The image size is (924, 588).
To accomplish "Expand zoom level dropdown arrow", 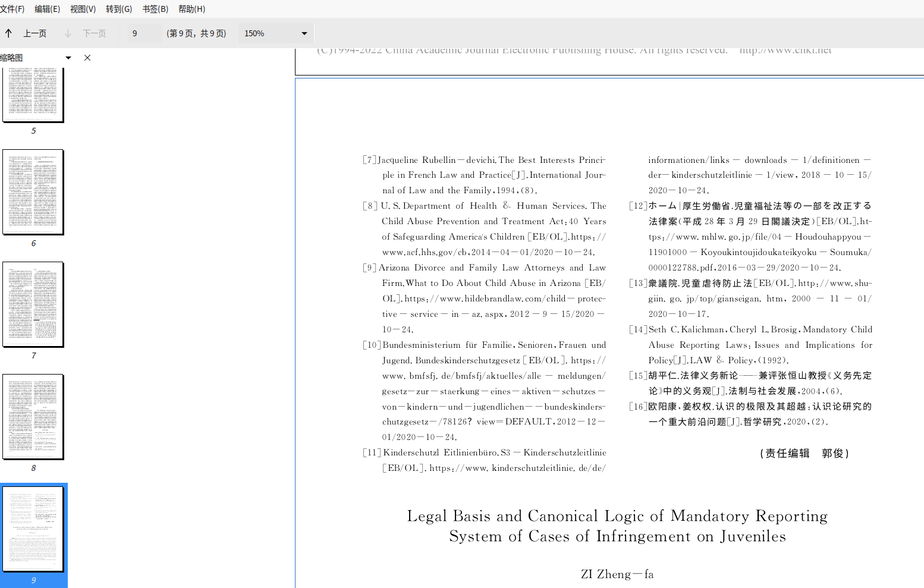I will pos(304,33).
